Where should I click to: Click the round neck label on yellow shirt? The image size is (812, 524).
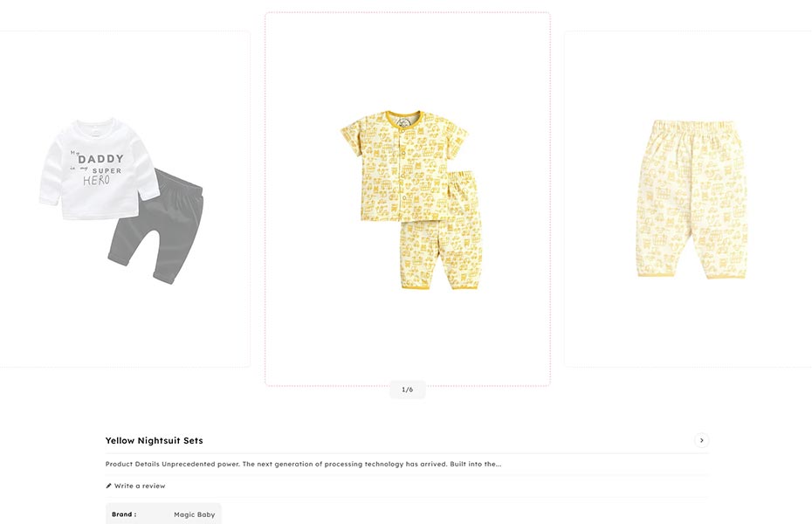[403, 123]
